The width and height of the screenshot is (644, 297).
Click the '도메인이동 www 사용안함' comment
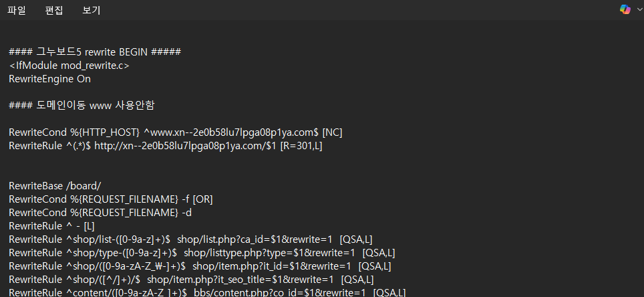(x=82, y=106)
